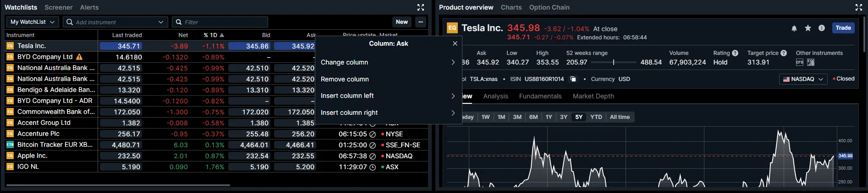The image size is (868, 193).
Task: Select the Commonwealth Bank of... row
Action: point(216,112)
